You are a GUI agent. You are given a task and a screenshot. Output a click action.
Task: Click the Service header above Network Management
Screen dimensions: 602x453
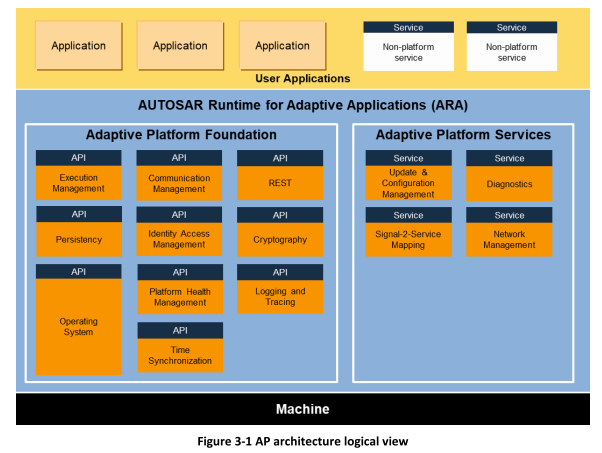pos(509,215)
